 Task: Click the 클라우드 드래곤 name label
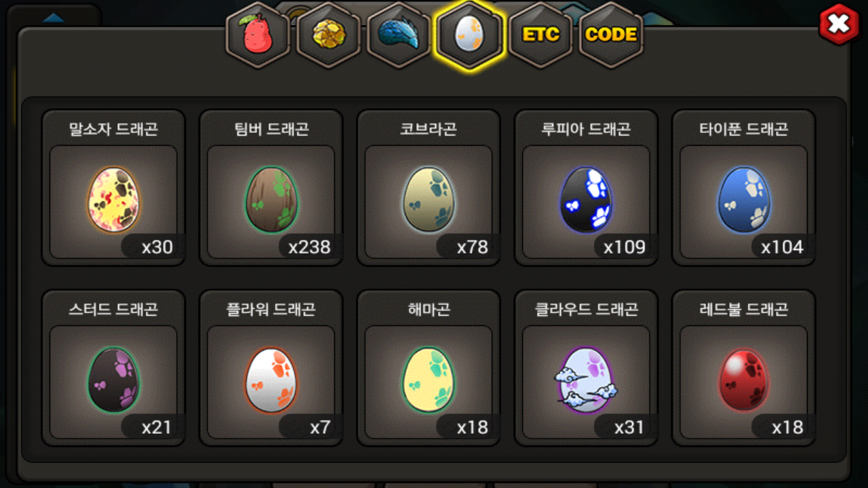586,309
